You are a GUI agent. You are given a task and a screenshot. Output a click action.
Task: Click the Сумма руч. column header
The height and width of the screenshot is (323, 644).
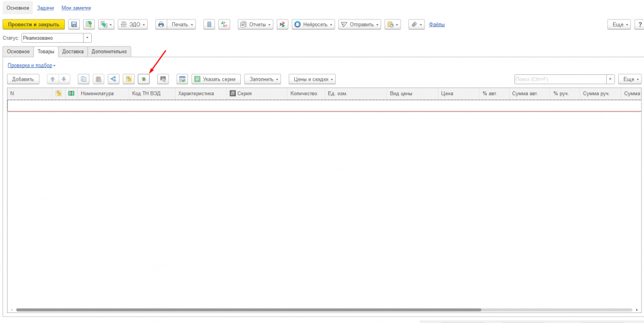[600, 94]
